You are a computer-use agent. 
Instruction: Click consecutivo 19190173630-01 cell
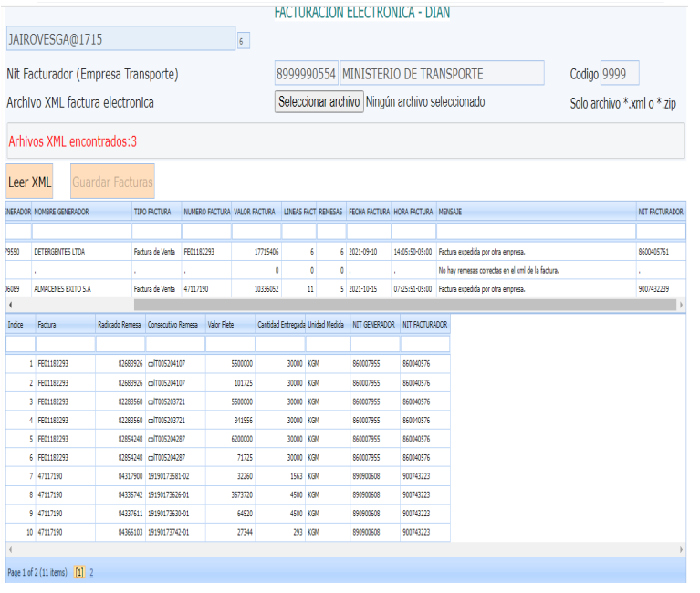click(175, 514)
